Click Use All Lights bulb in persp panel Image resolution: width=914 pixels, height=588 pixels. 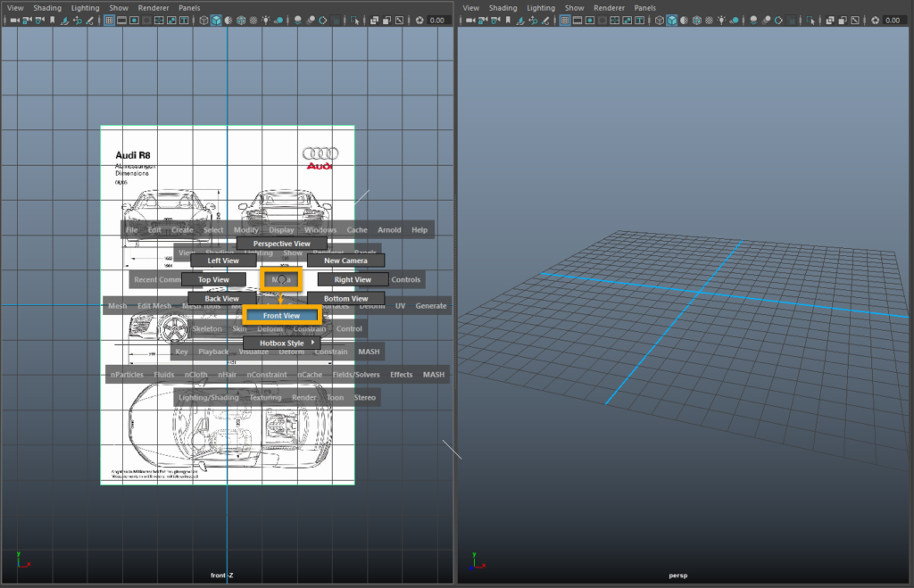pyautogui.click(x=721, y=21)
